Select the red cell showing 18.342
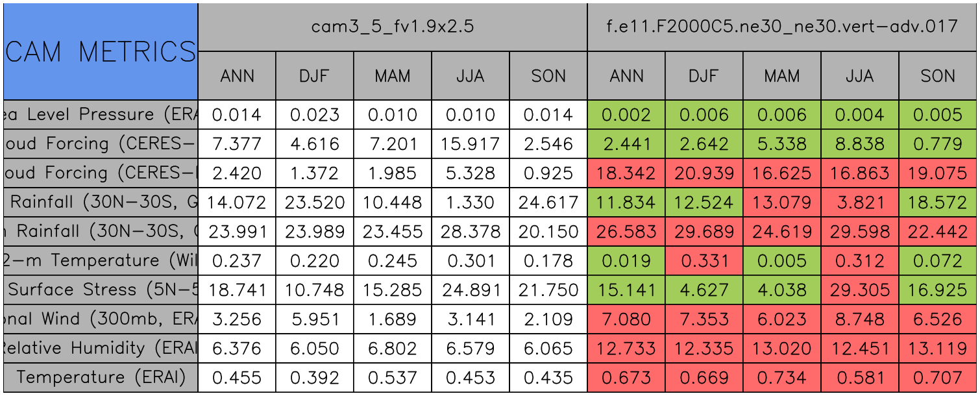This screenshot has height=396, width=980. (x=626, y=173)
